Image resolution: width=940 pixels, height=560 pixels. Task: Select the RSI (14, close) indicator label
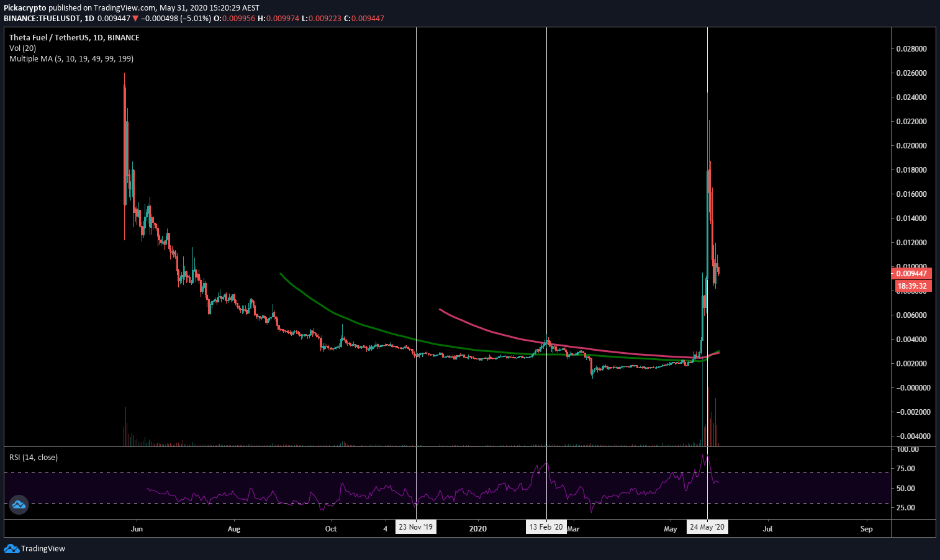coord(34,458)
